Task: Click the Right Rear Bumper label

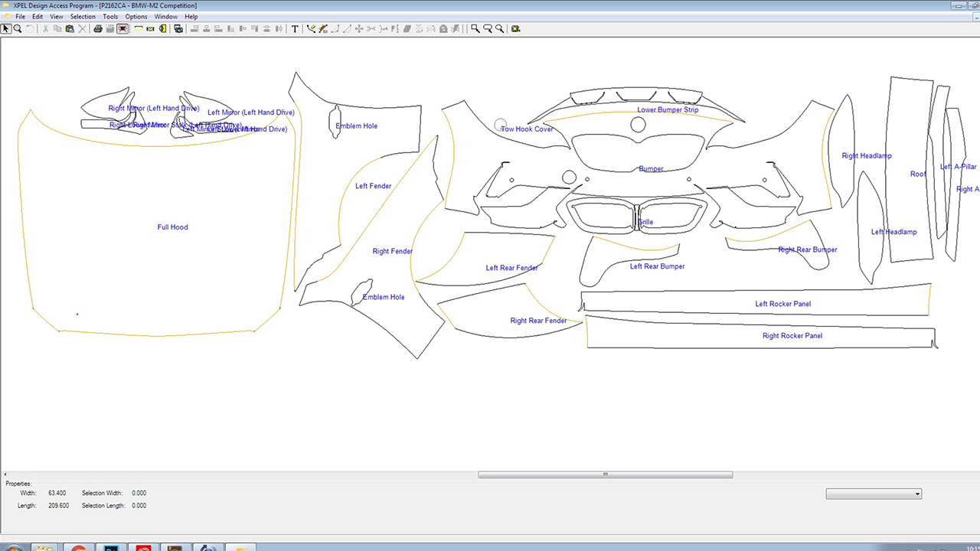Action: 808,249
